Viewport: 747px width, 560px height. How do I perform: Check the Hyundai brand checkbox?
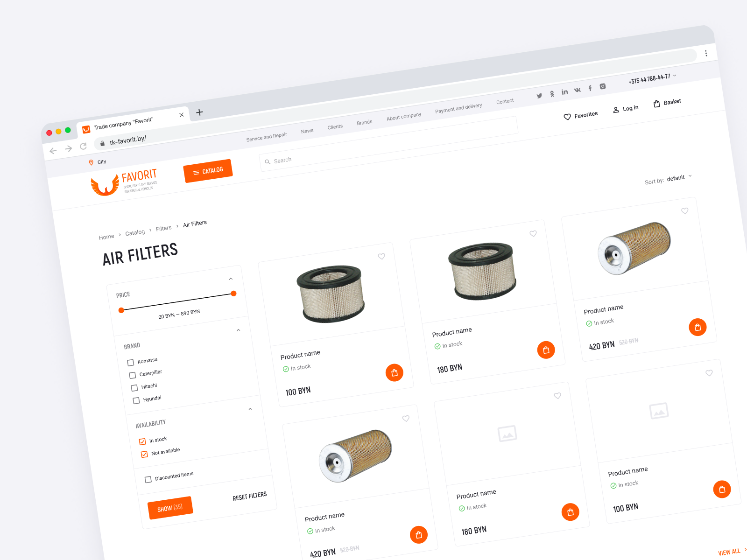[x=136, y=400]
